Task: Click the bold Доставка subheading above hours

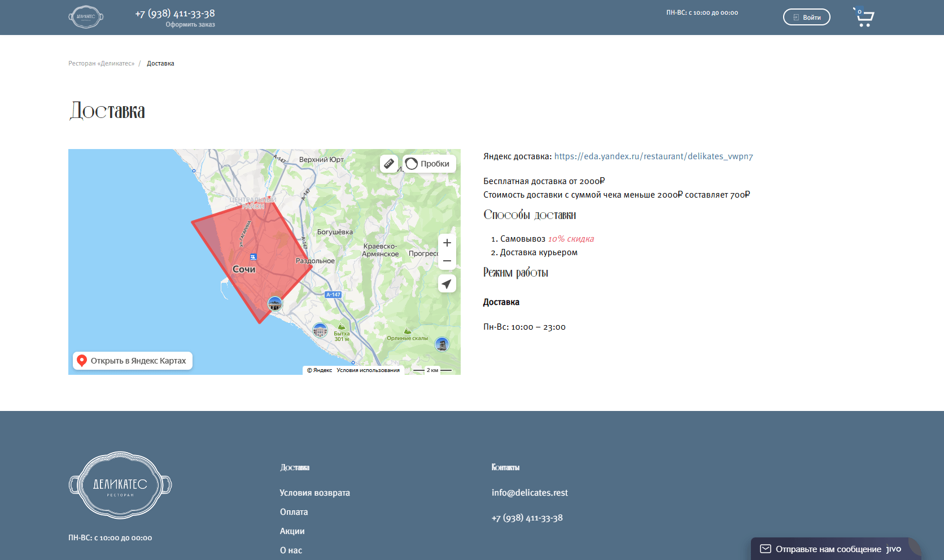Action: 501,302
